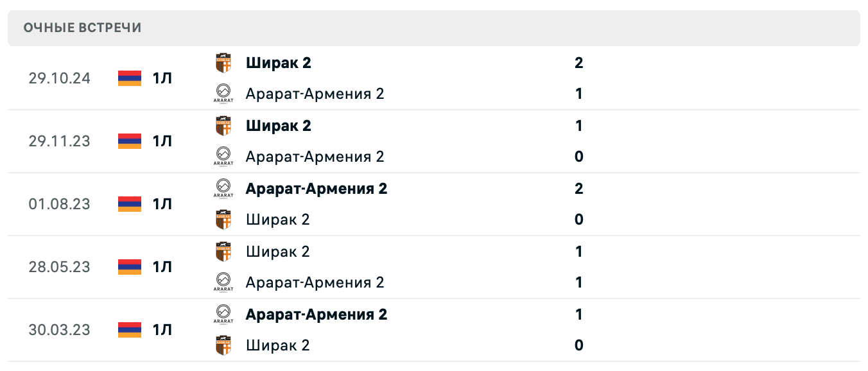Click the score 2 in the 01.08.23 match

[578, 188]
